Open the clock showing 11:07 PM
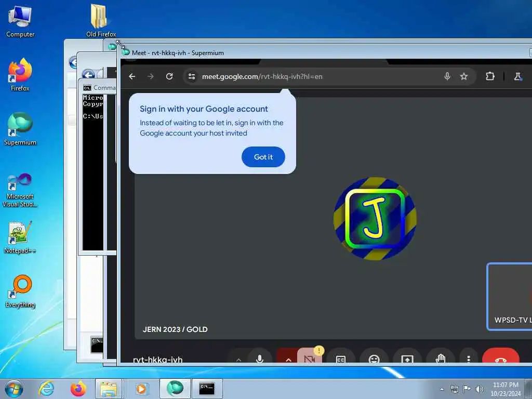Viewport: 532px width, 399px height. point(506,389)
